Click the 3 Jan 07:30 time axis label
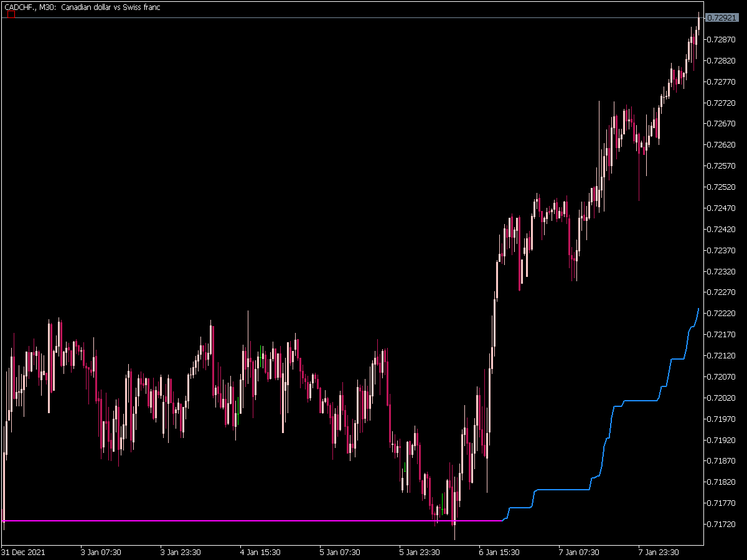The height and width of the screenshot is (560, 747). click(x=101, y=552)
